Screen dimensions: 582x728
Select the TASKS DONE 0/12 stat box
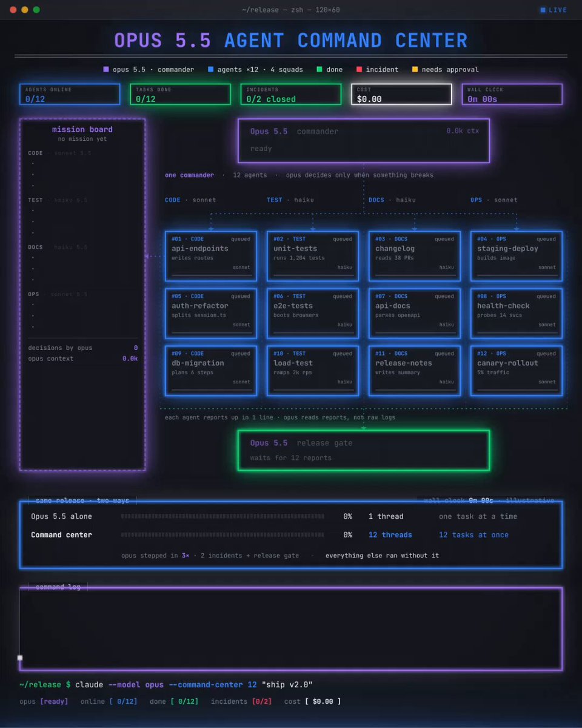coord(180,94)
